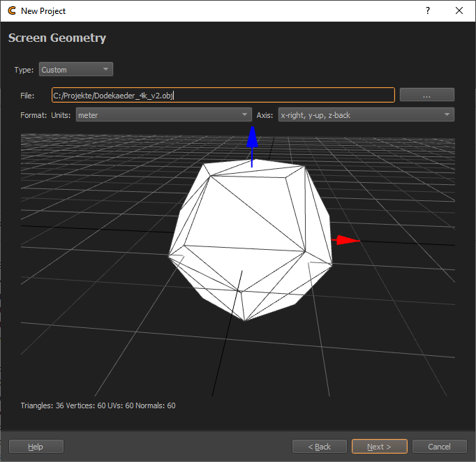Viewport: 476px width, 462px height.
Task: Click the Screen Geometry heading
Action: [x=57, y=38]
